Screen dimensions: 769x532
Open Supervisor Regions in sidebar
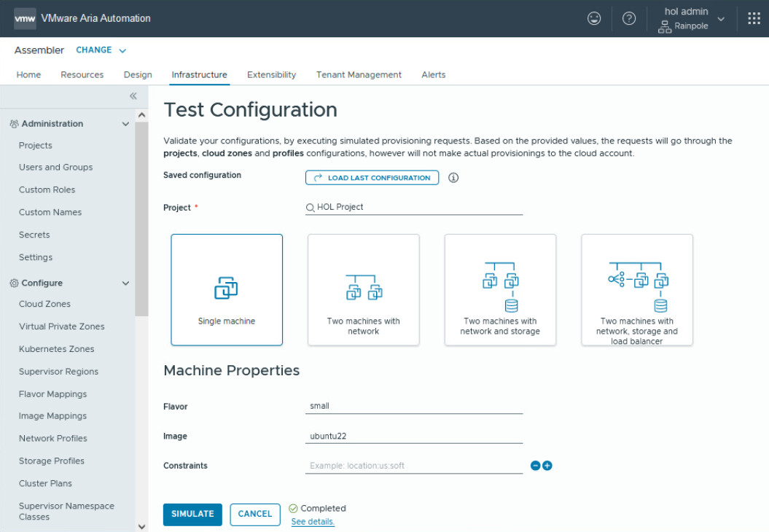(x=58, y=372)
